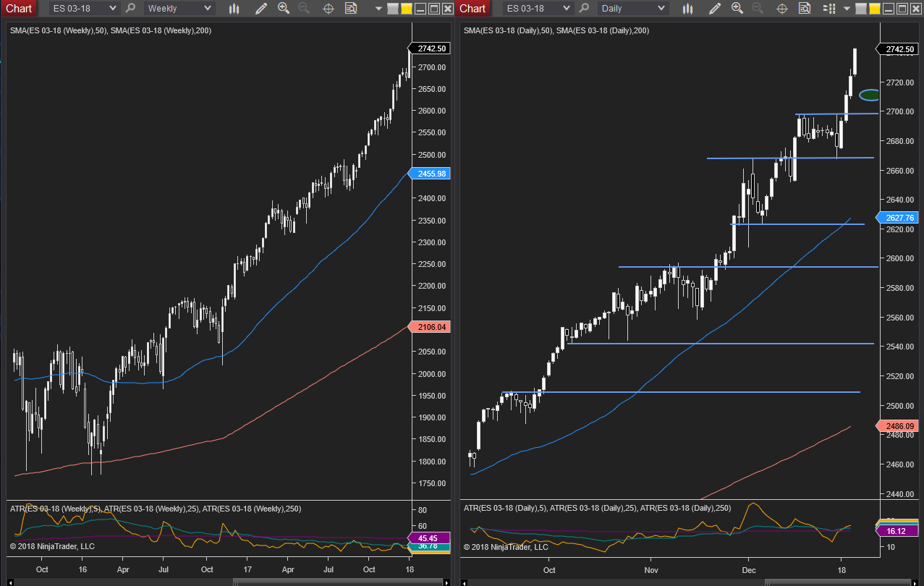
Task: Close the Weekly chart window
Action: tap(448, 9)
